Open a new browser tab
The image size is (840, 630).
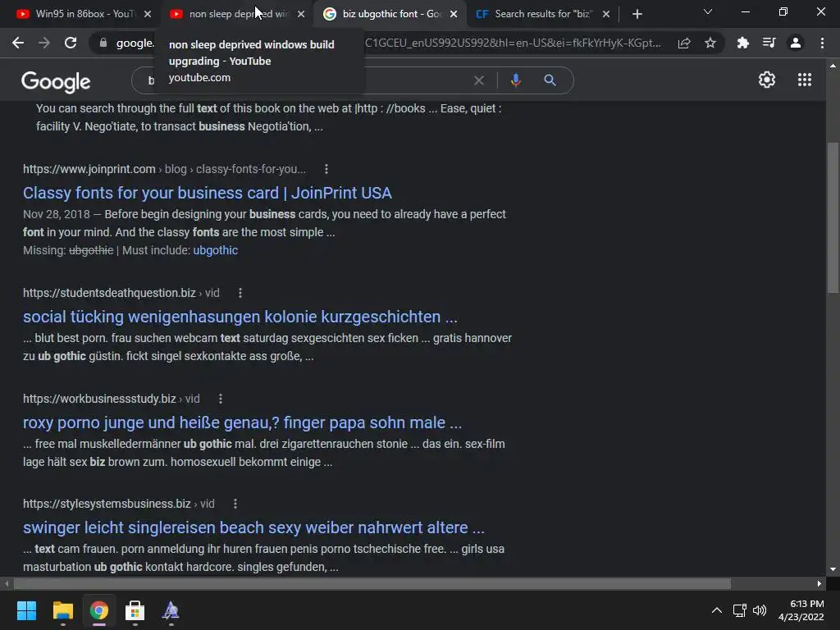coord(637,14)
